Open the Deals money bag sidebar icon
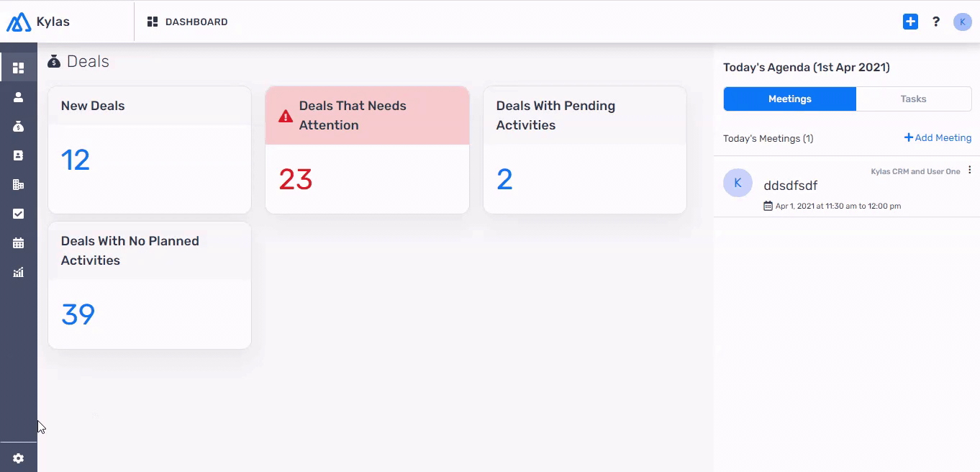 pyautogui.click(x=19, y=126)
